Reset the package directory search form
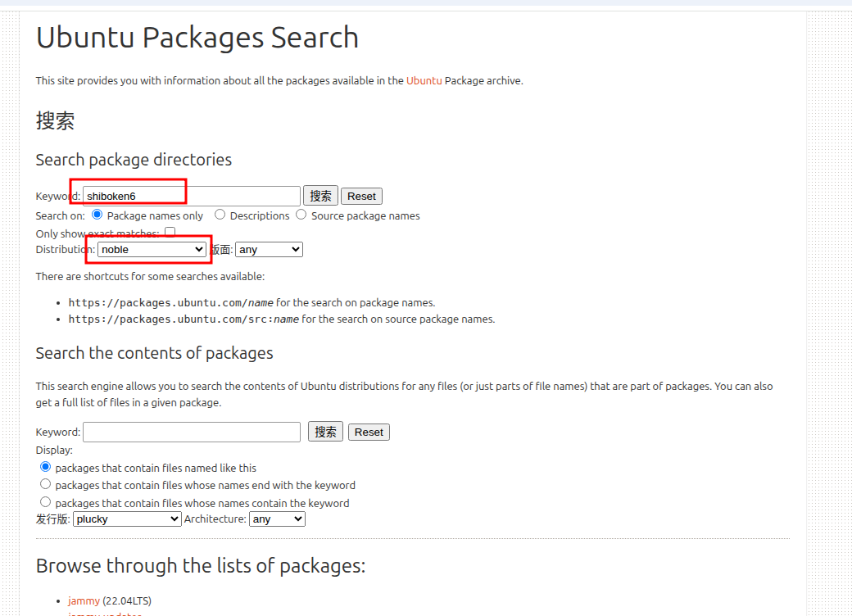 tap(361, 196)
